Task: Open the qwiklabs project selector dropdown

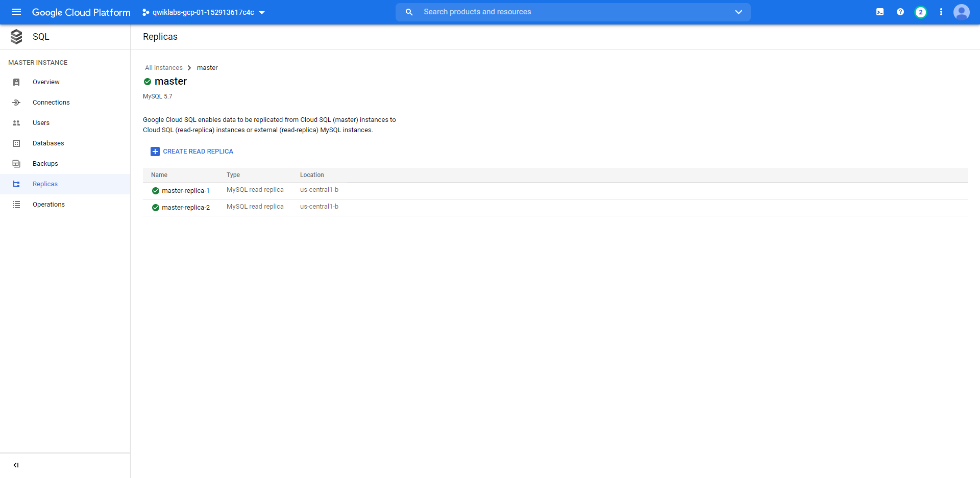Action: (x=204, y=12)
